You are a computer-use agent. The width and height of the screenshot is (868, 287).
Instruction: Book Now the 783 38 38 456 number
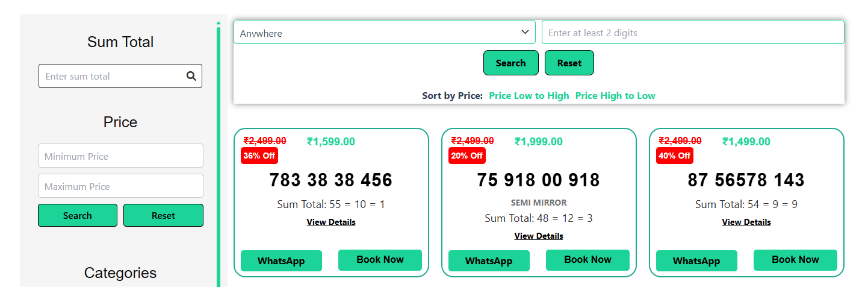[x=380, y=260]
